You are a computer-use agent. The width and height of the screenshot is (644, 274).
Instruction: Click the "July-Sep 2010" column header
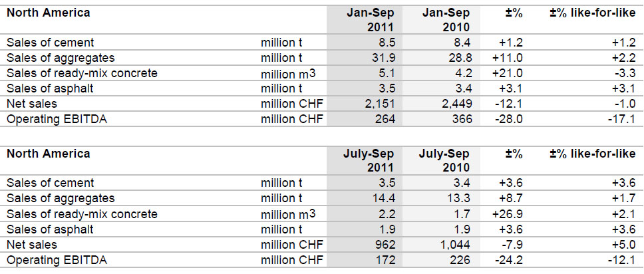tap(444, 160)
